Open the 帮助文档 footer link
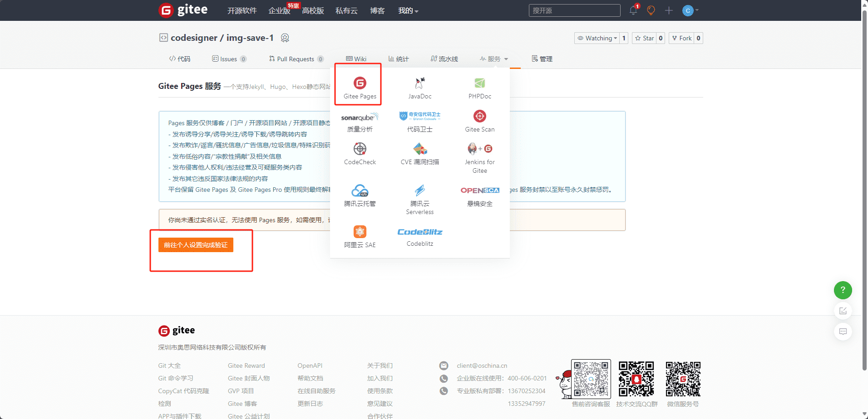This screenshot has height=419, width=868. 310,378
